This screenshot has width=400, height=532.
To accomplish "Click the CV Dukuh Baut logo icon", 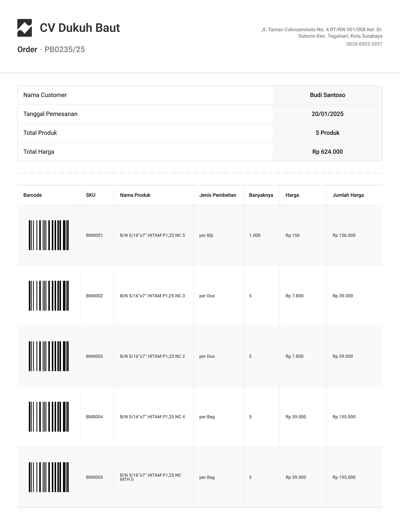I will (25, 28).
